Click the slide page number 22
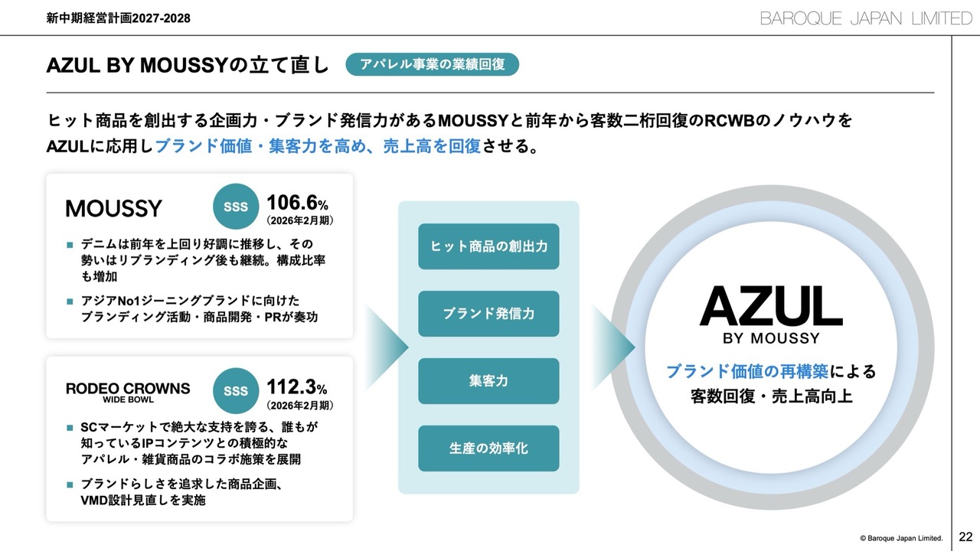This screenshot has height=551, width=980. click(x=965, y=537)
